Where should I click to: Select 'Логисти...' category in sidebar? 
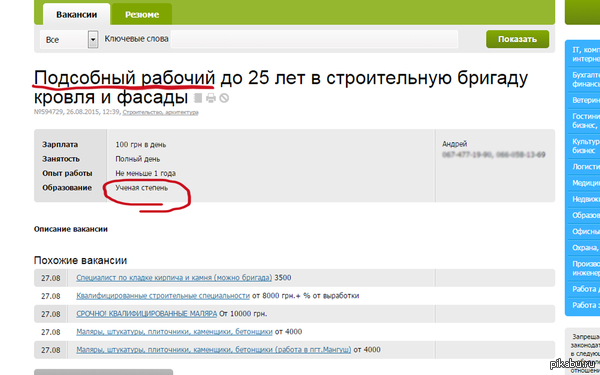(x=585, y=167)
